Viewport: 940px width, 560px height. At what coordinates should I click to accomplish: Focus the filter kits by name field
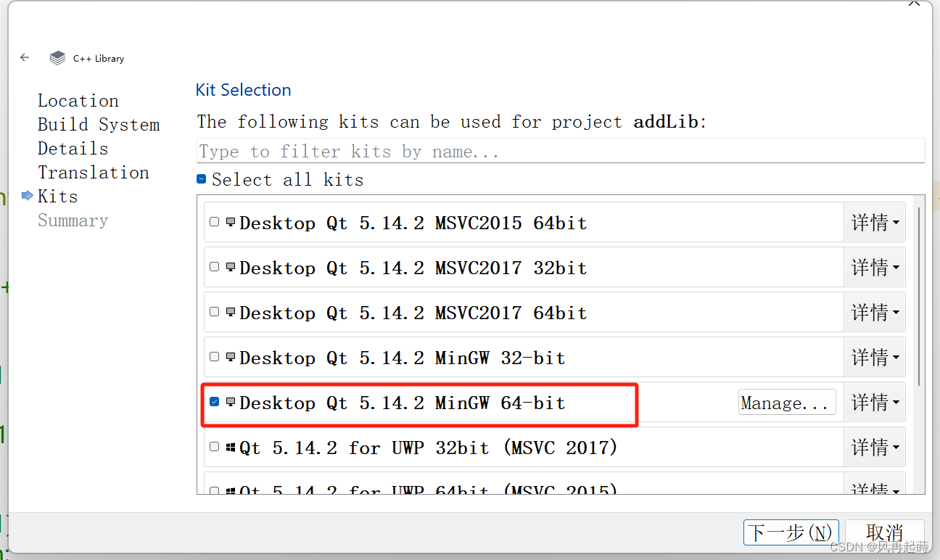pyautogui.click(x=561, y=151)
